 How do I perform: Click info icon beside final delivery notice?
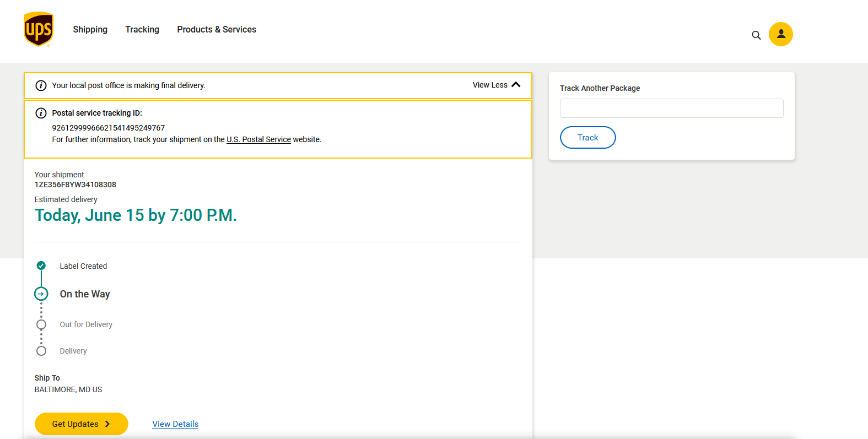coord(41,85)
